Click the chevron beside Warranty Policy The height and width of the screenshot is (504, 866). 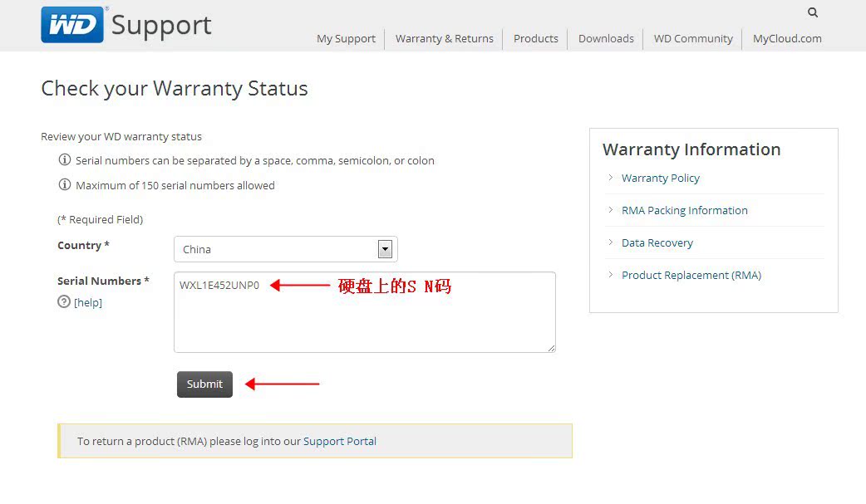[611, 178]
